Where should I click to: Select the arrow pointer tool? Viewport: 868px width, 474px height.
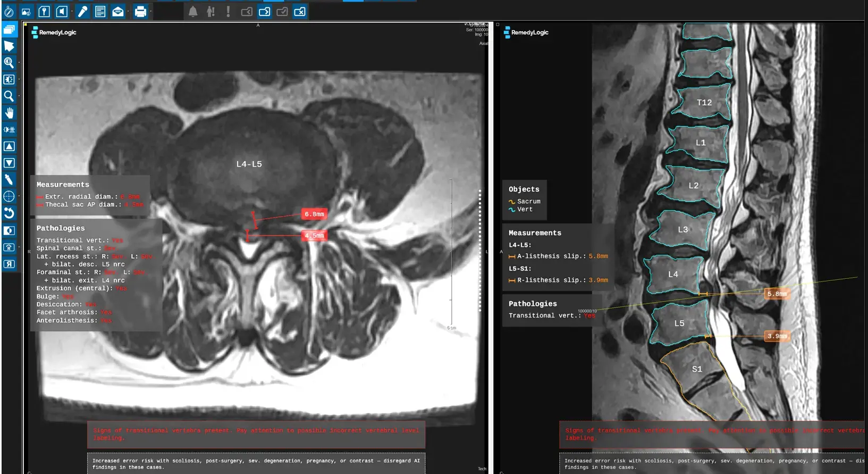pyautogui.click(x=9, y=46)
